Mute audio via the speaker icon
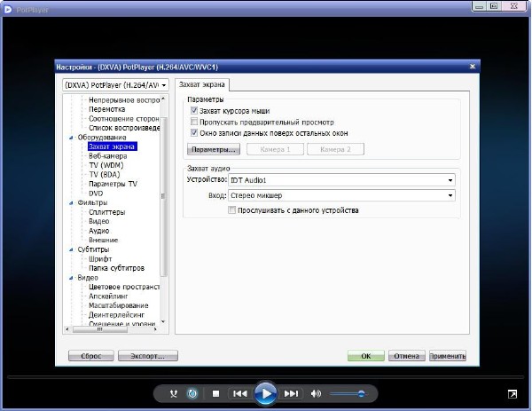This screenshot has height=411, width=532. pyautogui.click(x=316, y=393)
